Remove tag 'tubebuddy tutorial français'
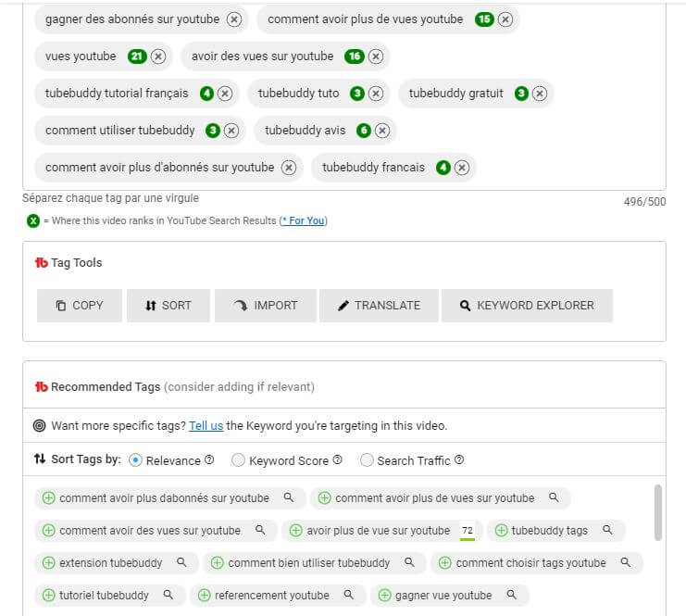Screen dimensions: 686x616 click(x=225, y=94)
